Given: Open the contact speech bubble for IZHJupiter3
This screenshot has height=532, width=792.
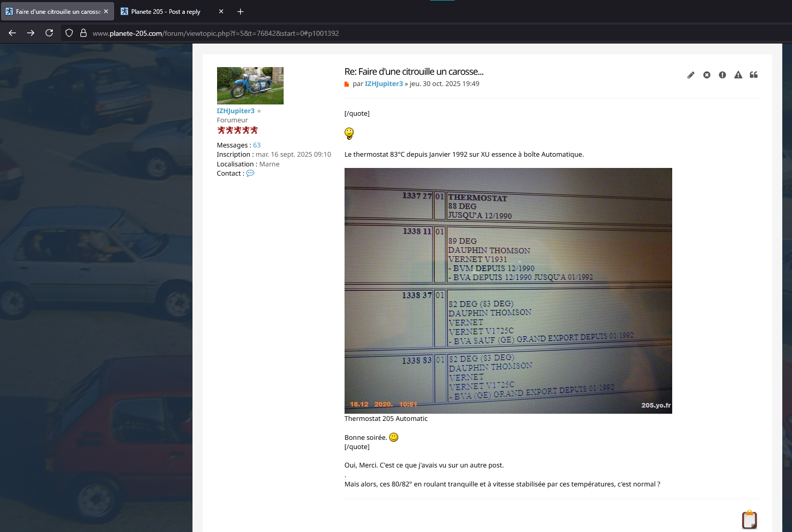Looking at the screenshot, I should tap(250, 174).
